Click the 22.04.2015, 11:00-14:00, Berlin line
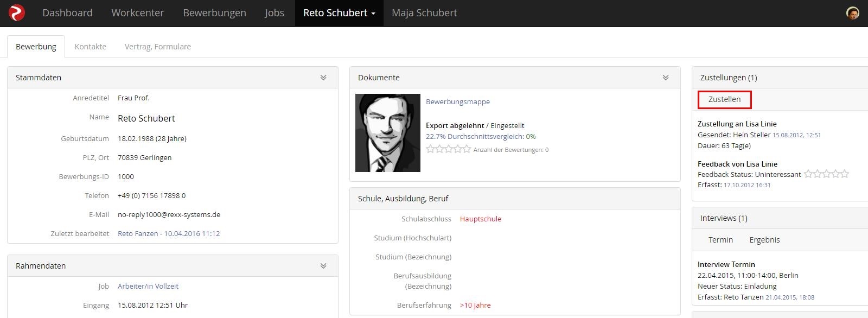868x318 pixels. 748,275
